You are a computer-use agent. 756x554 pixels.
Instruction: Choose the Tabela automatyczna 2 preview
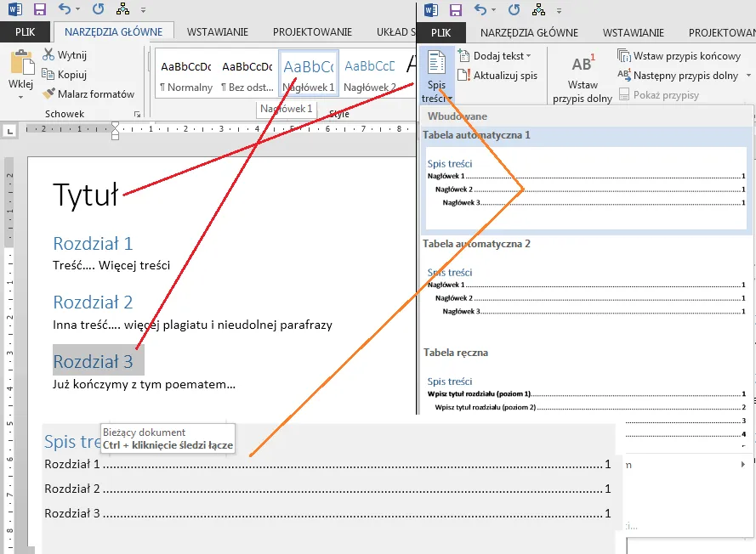586,293
